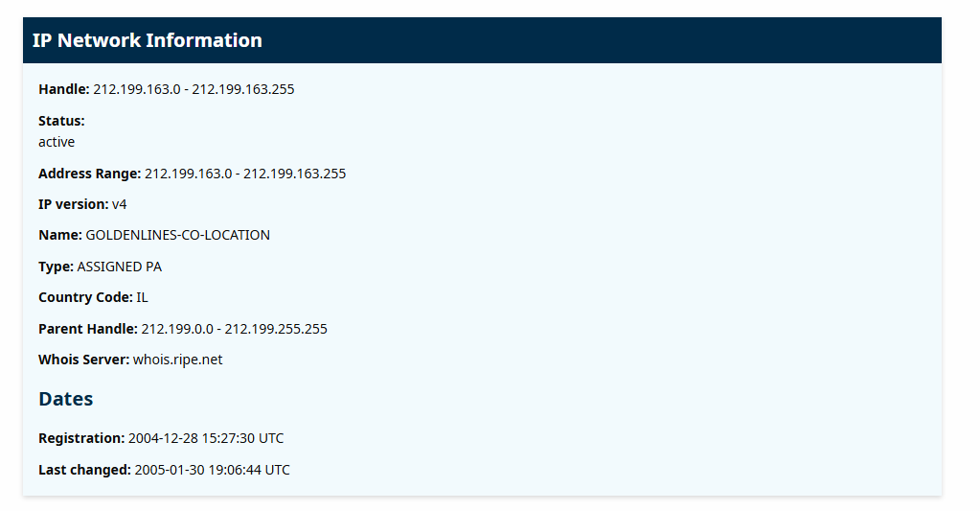Viewport: 980px width, 511px height.
Task: Click the Dates section heading
Action: [65, 399]
